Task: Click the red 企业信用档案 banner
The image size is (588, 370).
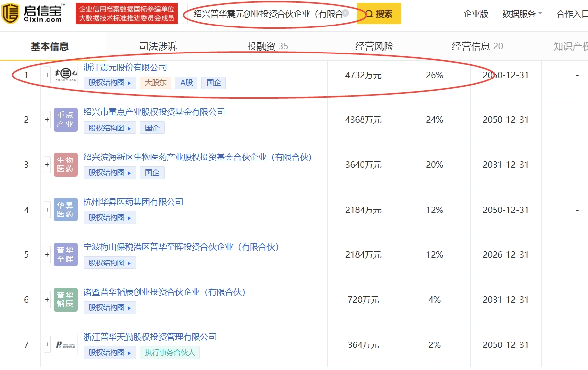Action: pos(127,13)
